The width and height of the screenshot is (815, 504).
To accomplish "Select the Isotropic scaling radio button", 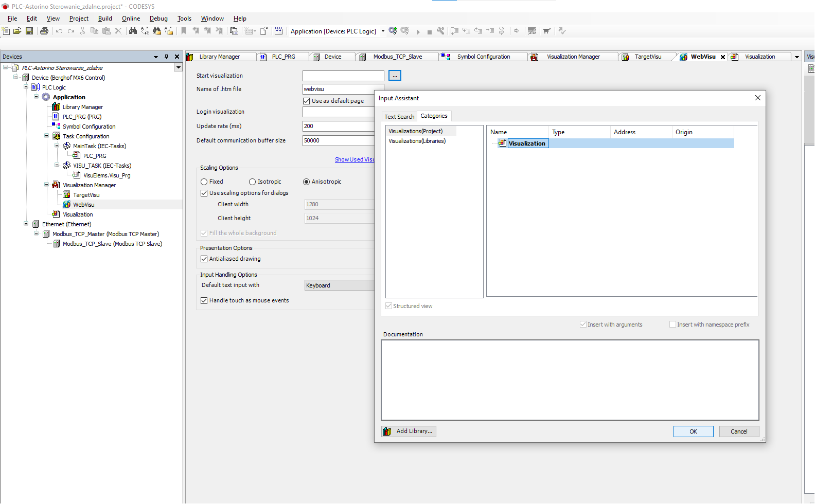I will (252, 182).
